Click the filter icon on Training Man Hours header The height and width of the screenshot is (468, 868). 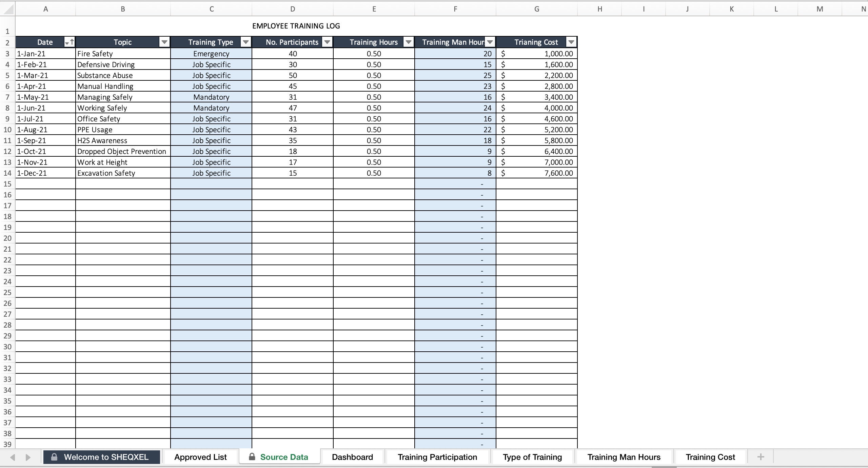pos(490,42)
